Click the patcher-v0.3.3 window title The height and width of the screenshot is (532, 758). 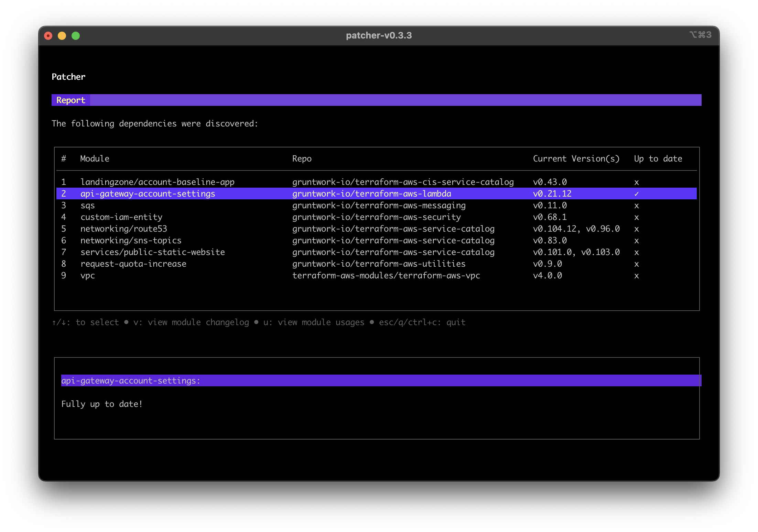[x=379, y=35]
